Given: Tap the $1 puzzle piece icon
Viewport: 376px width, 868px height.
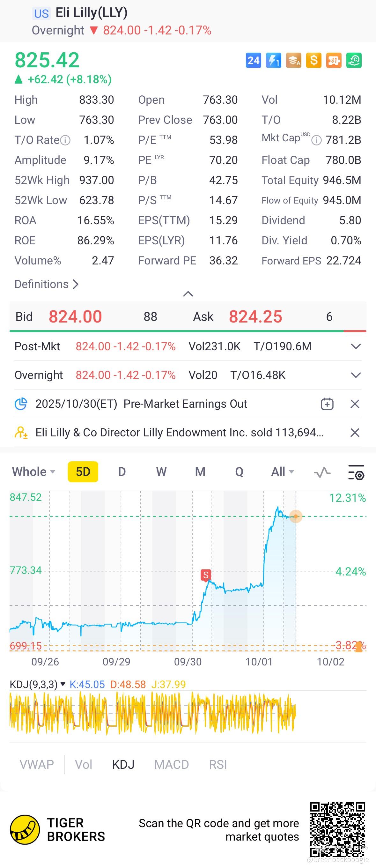Looking at the screenshot, I should (334, 61).
